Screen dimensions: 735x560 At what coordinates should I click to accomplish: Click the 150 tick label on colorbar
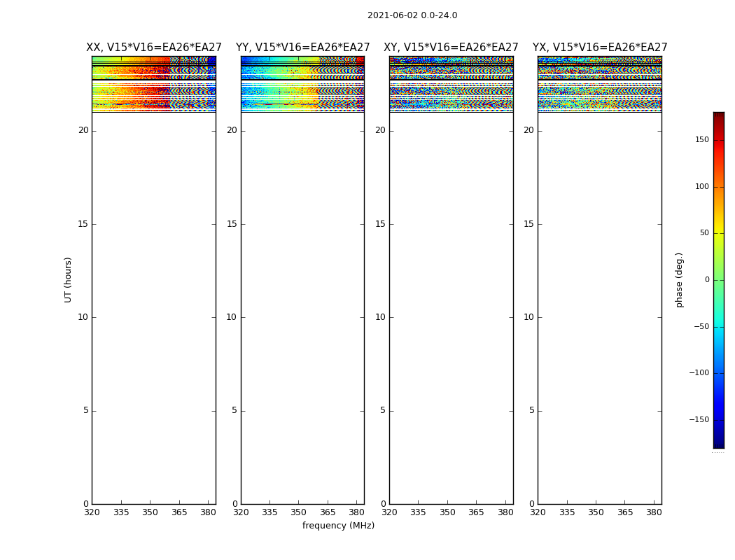point(701,140)
